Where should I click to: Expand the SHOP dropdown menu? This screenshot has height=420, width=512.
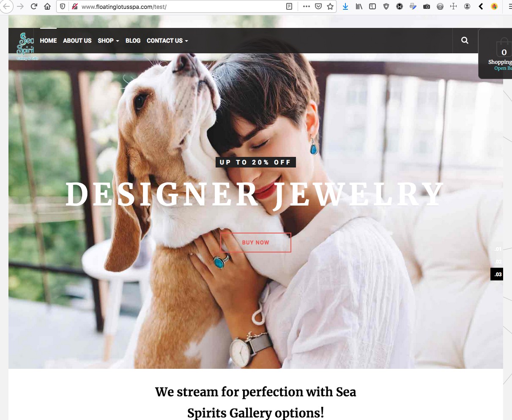click(108, 41)
